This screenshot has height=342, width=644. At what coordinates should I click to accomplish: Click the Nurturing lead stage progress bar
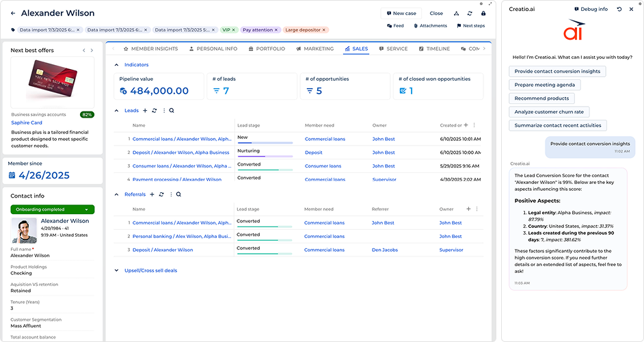pyautogui.click(x=265, y=157)
